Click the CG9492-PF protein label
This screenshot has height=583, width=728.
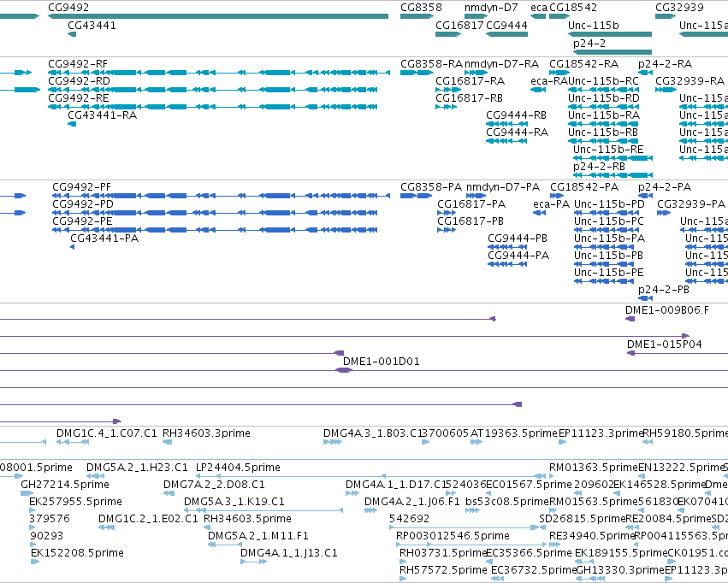(x=81, y=187)
